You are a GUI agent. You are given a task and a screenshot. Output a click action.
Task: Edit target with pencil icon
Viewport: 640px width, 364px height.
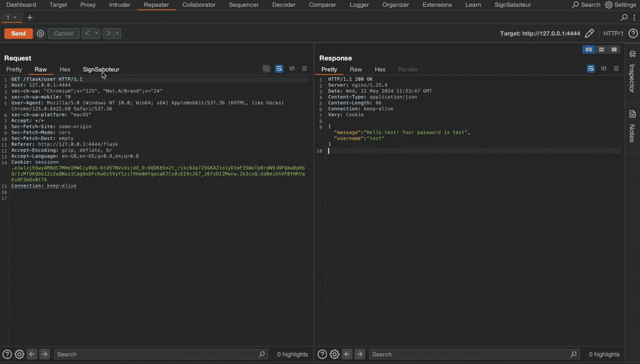click(589, 34)
